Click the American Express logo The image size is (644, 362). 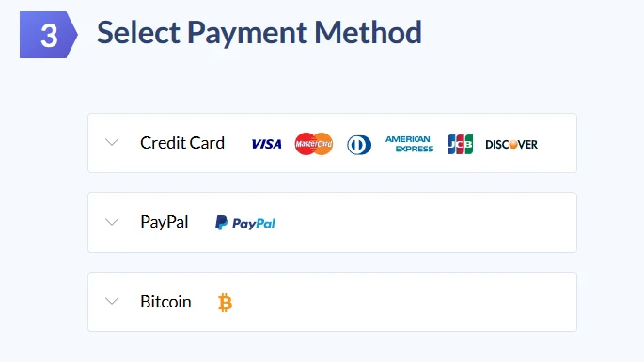[410, 144]
